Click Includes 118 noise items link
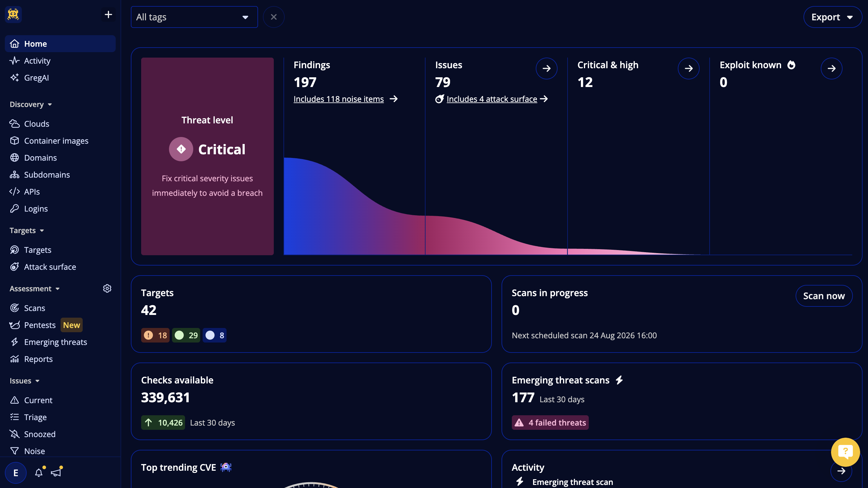This screenshot has width=868, height=488. pyautogui.click(x=339, y=99)
